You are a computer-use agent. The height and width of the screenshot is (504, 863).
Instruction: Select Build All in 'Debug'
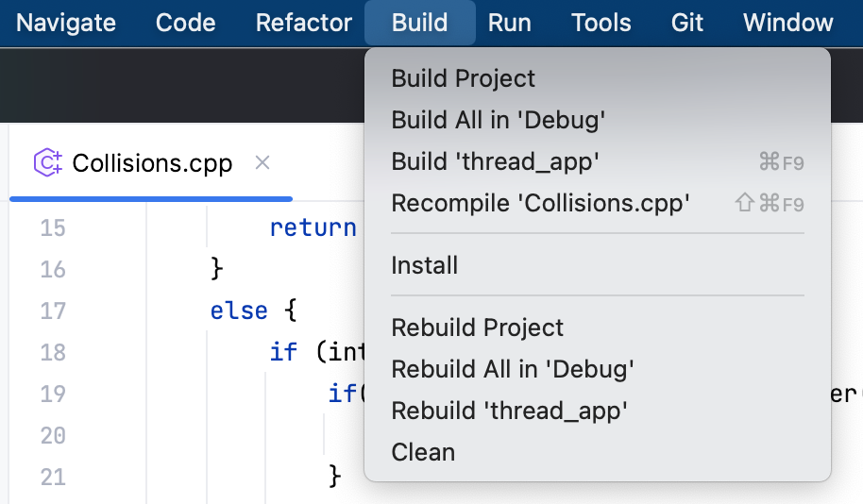[x=498, y=120]
